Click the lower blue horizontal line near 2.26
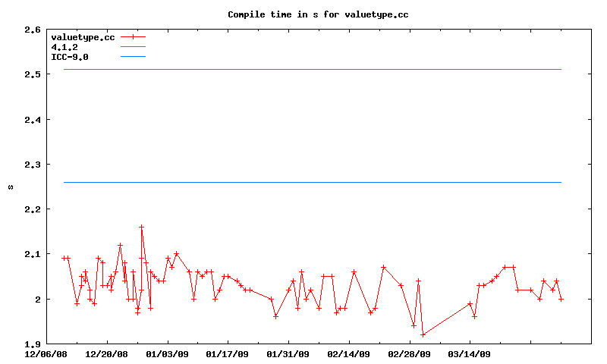 coord(311,182)
